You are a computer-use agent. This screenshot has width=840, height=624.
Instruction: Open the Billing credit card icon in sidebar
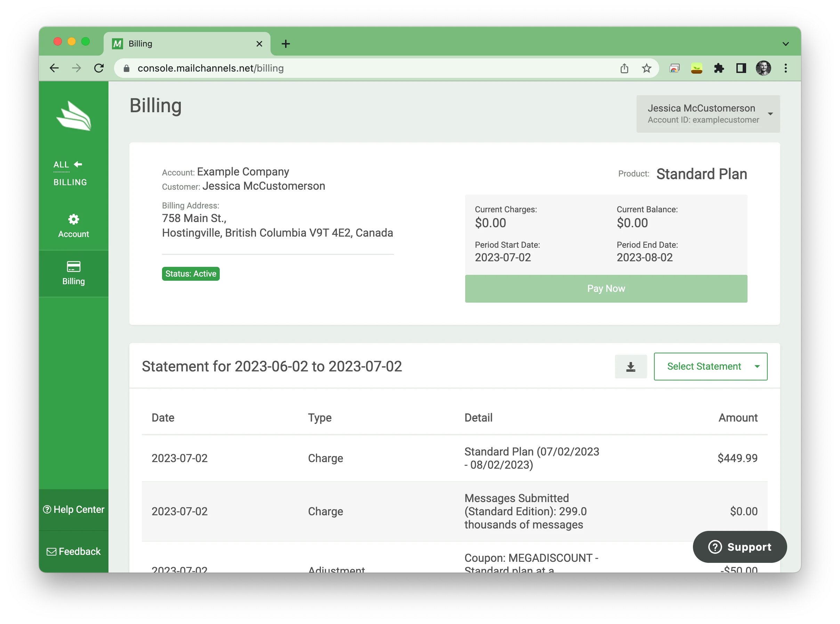pos(73,266)
